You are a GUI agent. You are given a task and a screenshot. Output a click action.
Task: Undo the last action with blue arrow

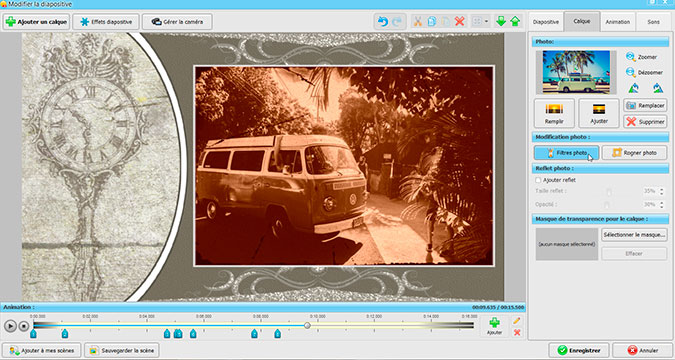coord(382,22)
